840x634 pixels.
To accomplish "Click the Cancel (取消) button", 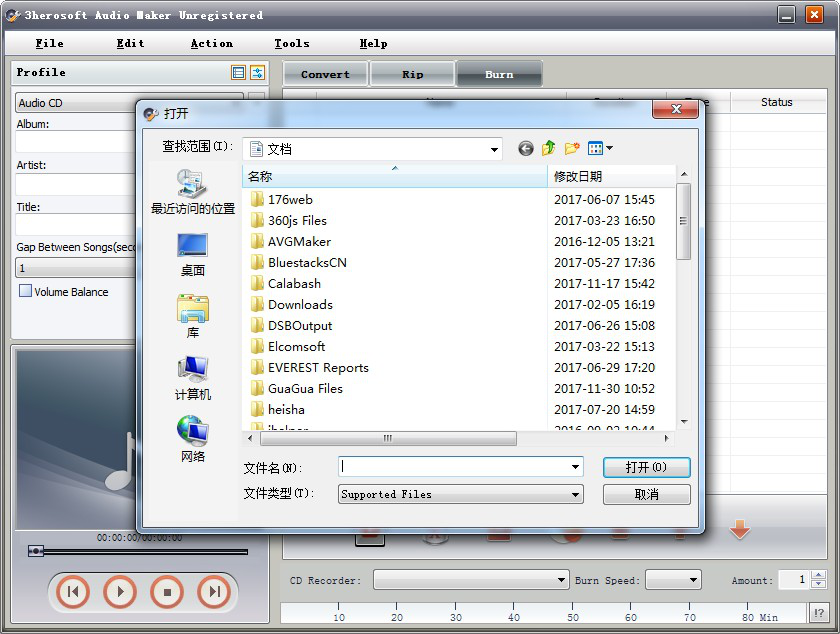I will pos(647,494).
